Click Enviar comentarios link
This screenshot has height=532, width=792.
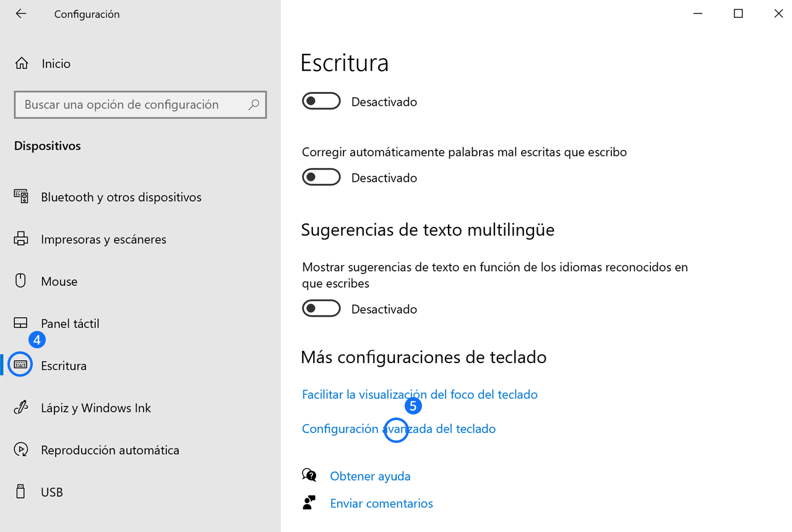click(x=381, y=503)
